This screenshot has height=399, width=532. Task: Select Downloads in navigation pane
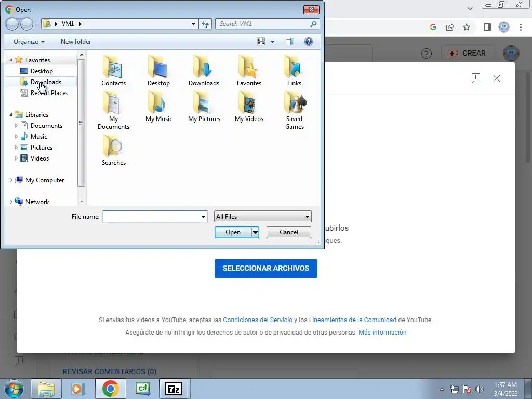[x=41, y=82]
